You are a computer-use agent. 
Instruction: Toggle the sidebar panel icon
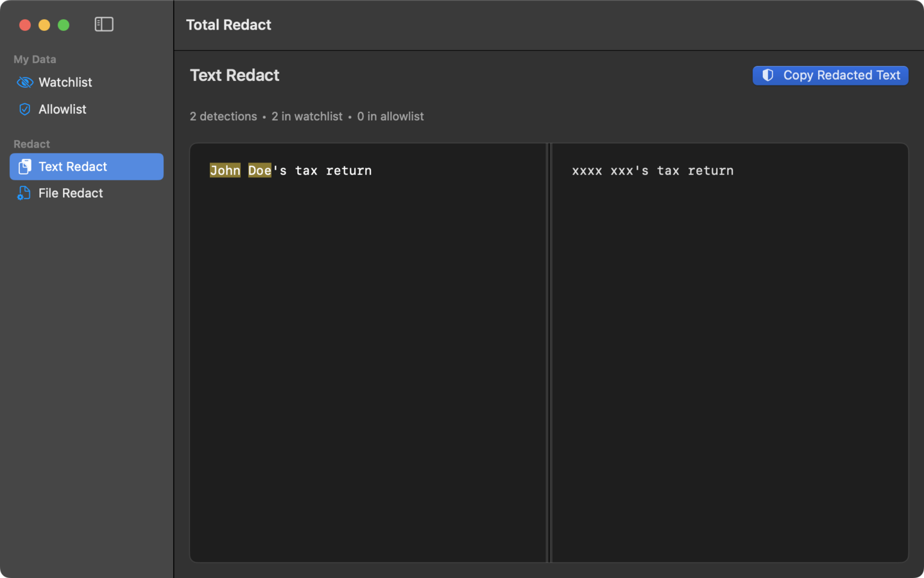104,24
